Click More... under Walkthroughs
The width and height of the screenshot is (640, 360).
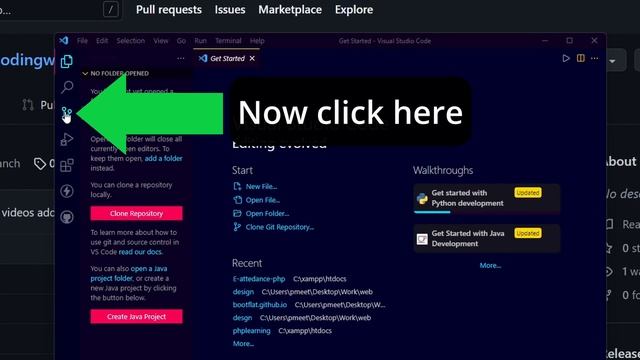[x=490, y=265]
